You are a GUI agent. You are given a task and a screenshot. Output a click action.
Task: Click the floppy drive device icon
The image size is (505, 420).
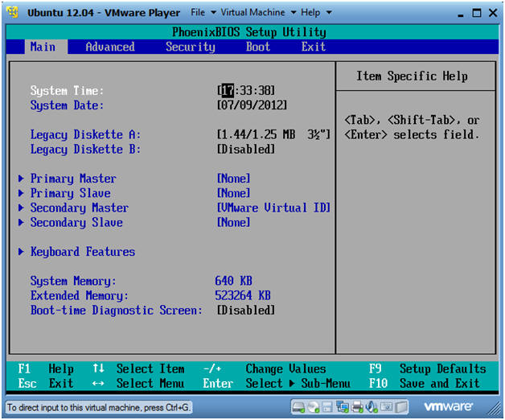point(327,407)
